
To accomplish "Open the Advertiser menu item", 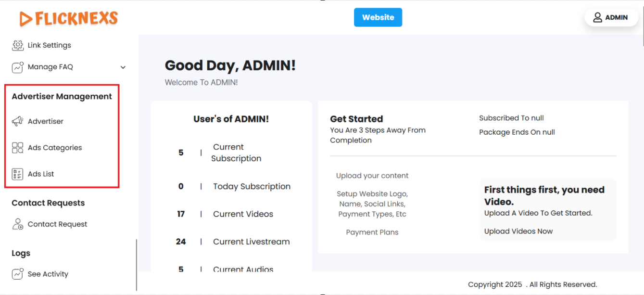I will pos(46,121).
